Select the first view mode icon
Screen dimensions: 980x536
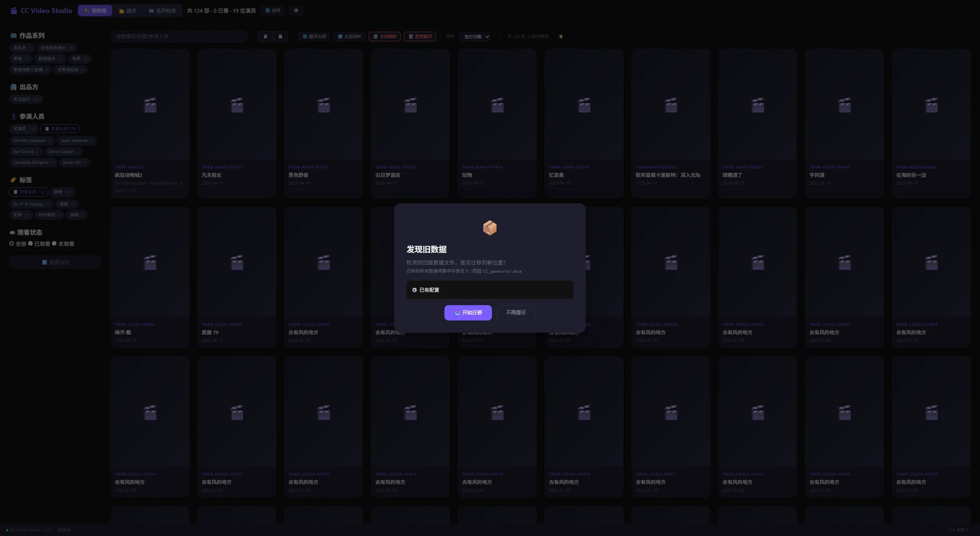pos(265,36)
